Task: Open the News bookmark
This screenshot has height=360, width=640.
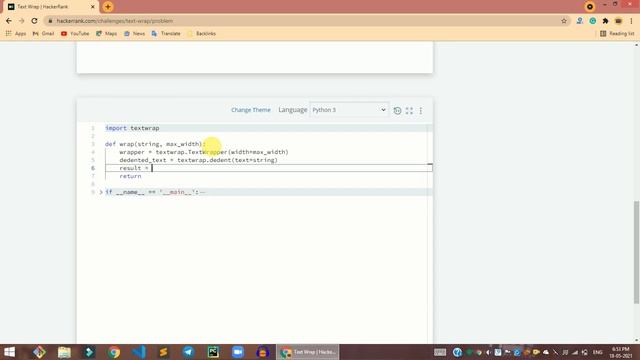Action: [x=134, y=33]
